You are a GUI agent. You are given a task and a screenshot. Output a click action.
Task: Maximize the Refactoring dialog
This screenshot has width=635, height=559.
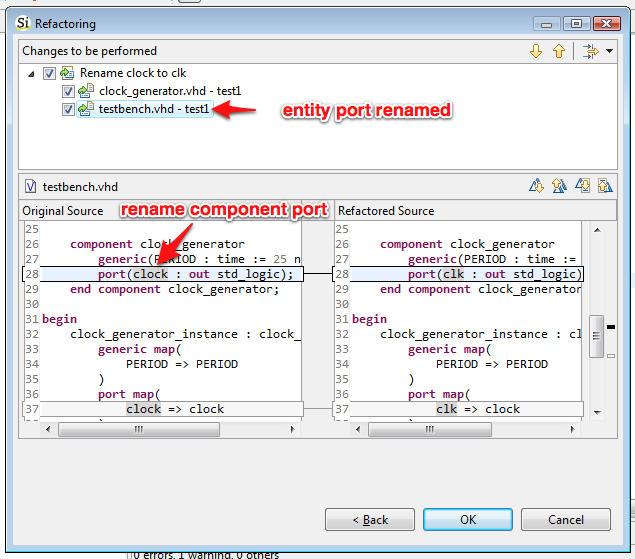pos(576,24)
